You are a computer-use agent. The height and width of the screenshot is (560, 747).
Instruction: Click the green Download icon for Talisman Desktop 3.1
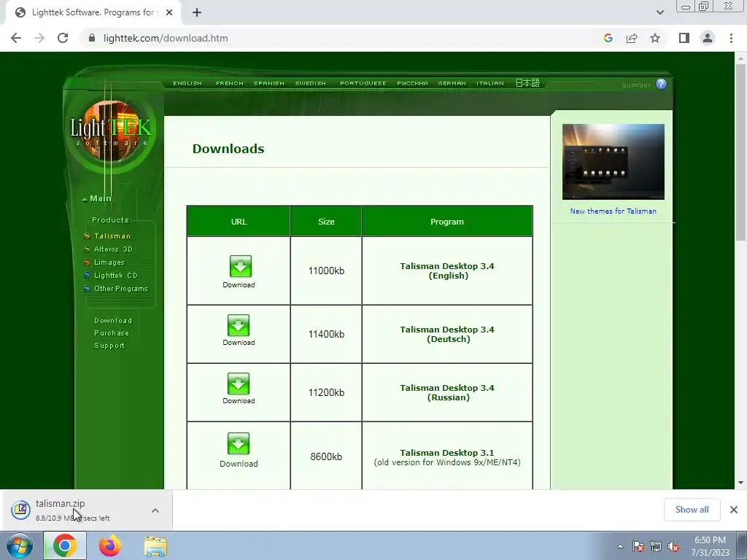pos(239,443)
